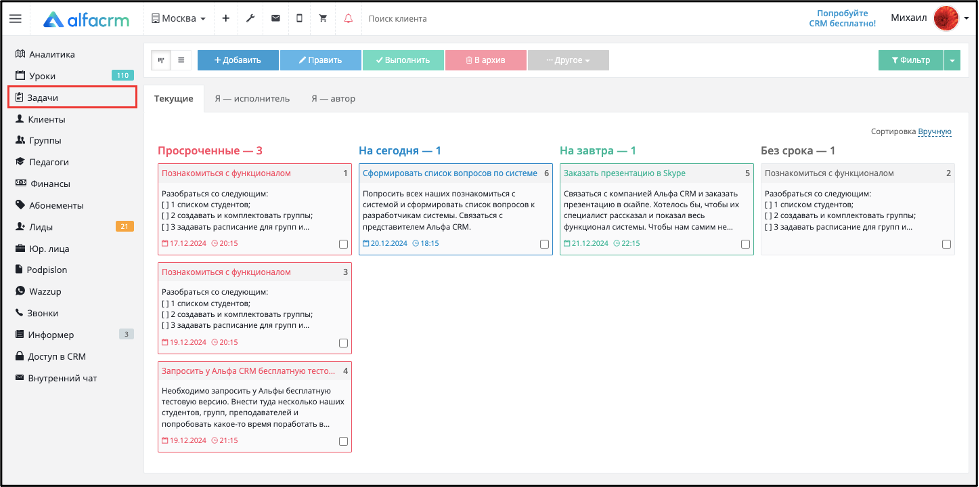Click the mobile phone icon

tap(299, 19)
